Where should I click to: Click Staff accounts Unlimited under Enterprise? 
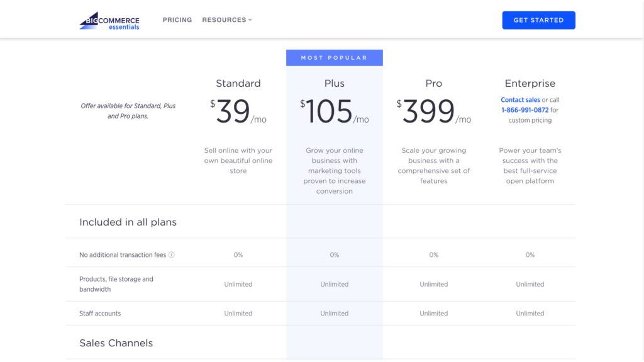[530, 314]
